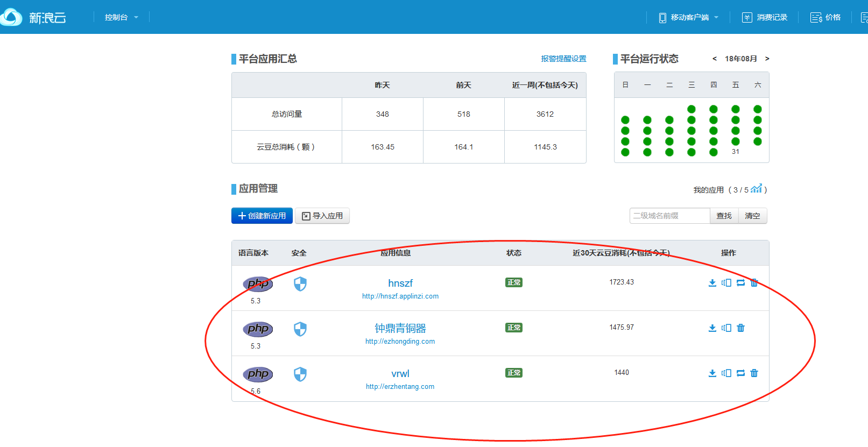Click the download icon for hnszf

[712, 283]
